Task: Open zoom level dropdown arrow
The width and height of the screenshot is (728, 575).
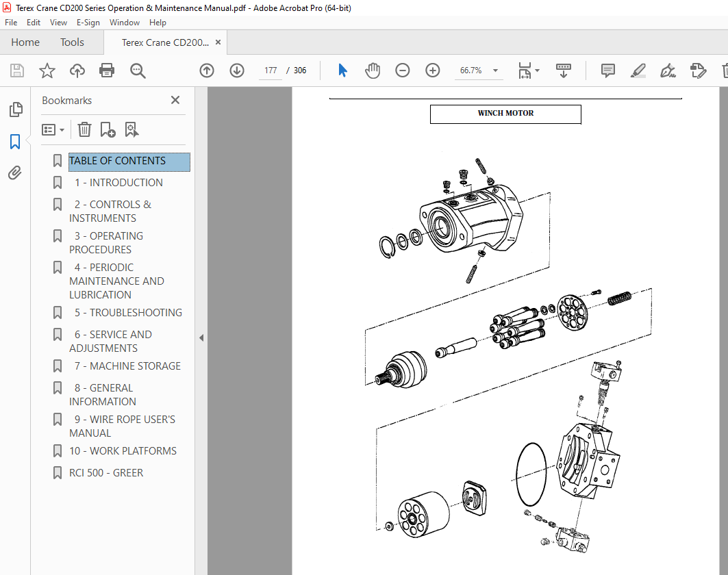Action: [x=495, y=71]
